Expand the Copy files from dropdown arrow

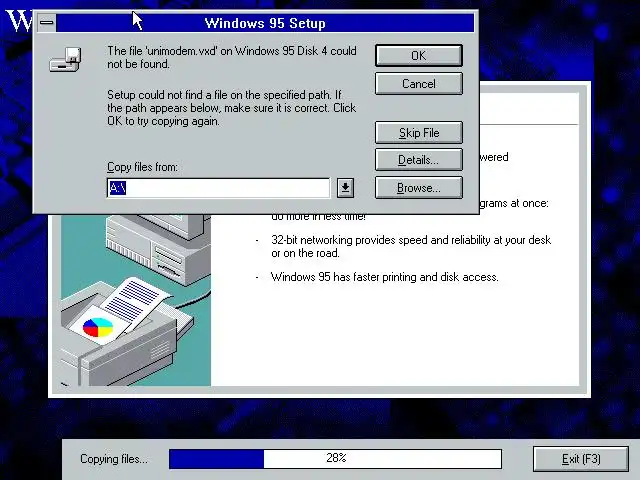pos(345,188)
